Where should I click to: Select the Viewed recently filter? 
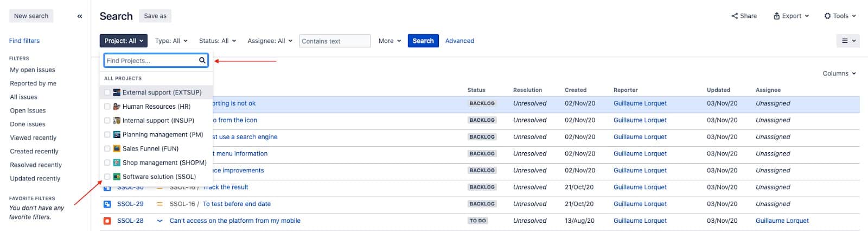pyautogui.click(x=33, y=138)
